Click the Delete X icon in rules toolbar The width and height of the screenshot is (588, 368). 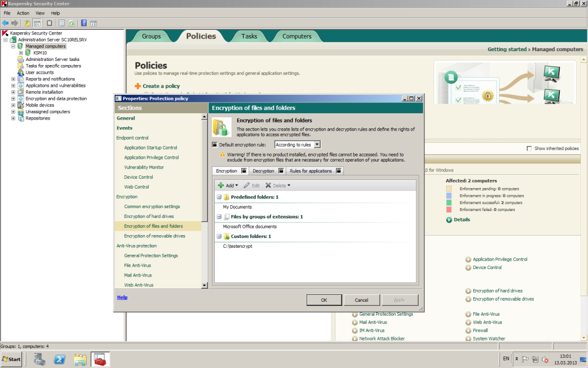click(x=268, y=186)
